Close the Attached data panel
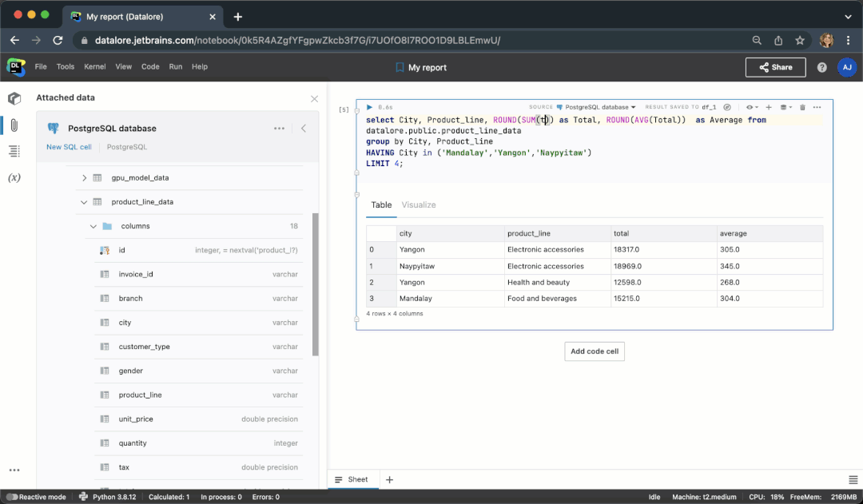This screenshot has width=863, height=504. tap(314, 98)
